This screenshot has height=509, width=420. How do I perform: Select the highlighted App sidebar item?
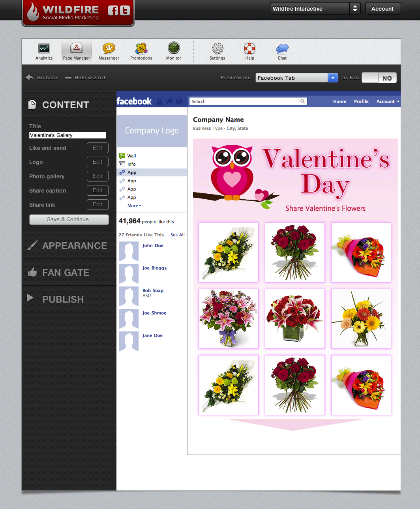152,172
